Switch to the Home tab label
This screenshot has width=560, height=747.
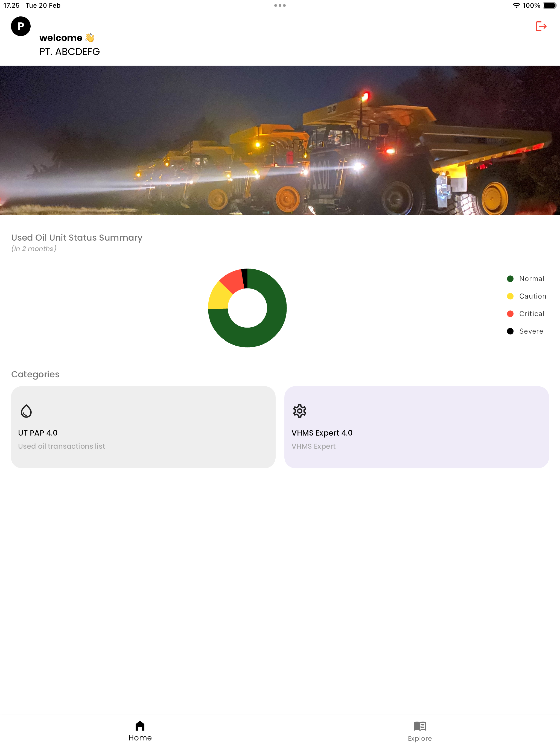pos(140,738)
